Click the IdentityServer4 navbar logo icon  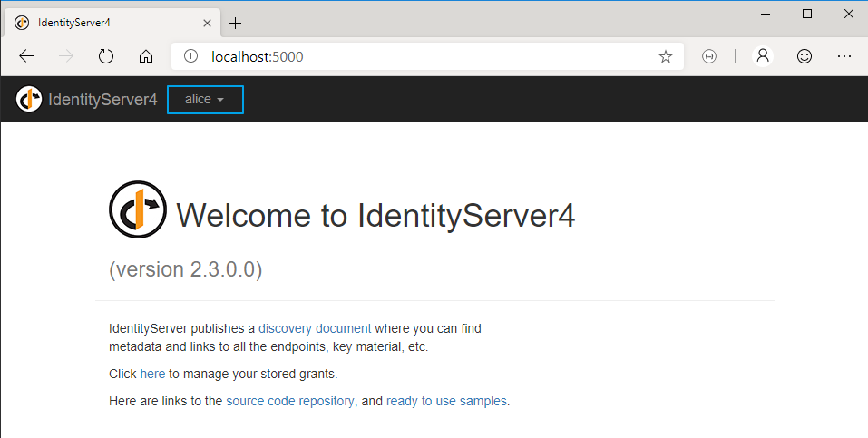pos(29,99)
